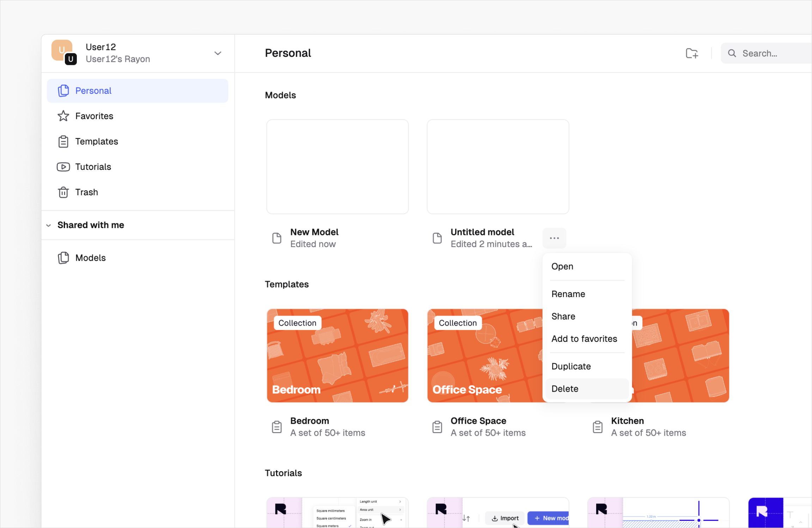The image size is (812, 528).
Task: Open the Bedroom collection thumbnail
Action: pos(337,355)
